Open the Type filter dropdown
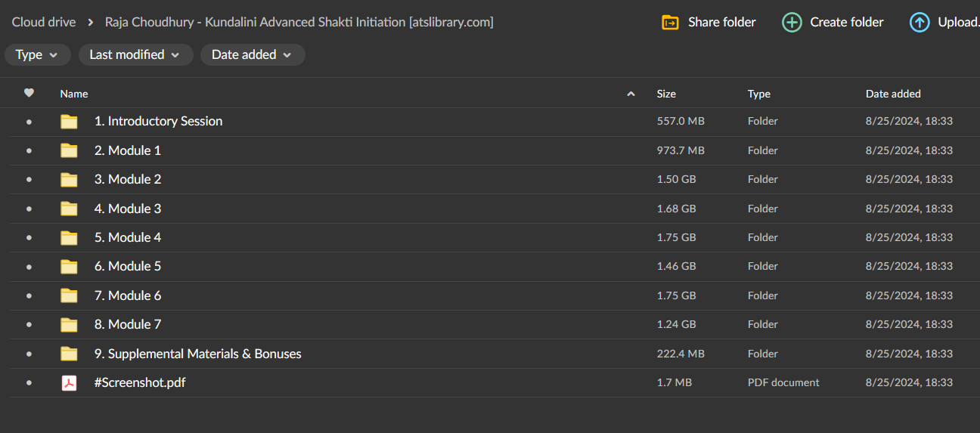 [x=38, y=54]
